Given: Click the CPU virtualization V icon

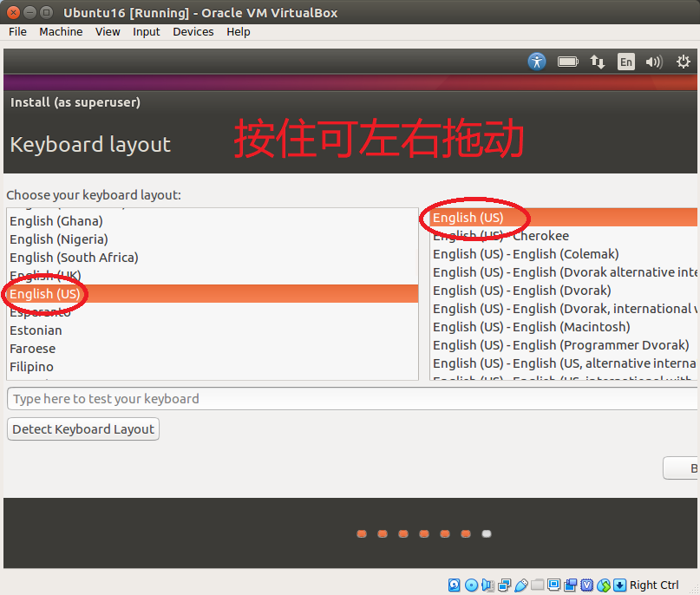Looking at the screenshot, I should (587, 585).
